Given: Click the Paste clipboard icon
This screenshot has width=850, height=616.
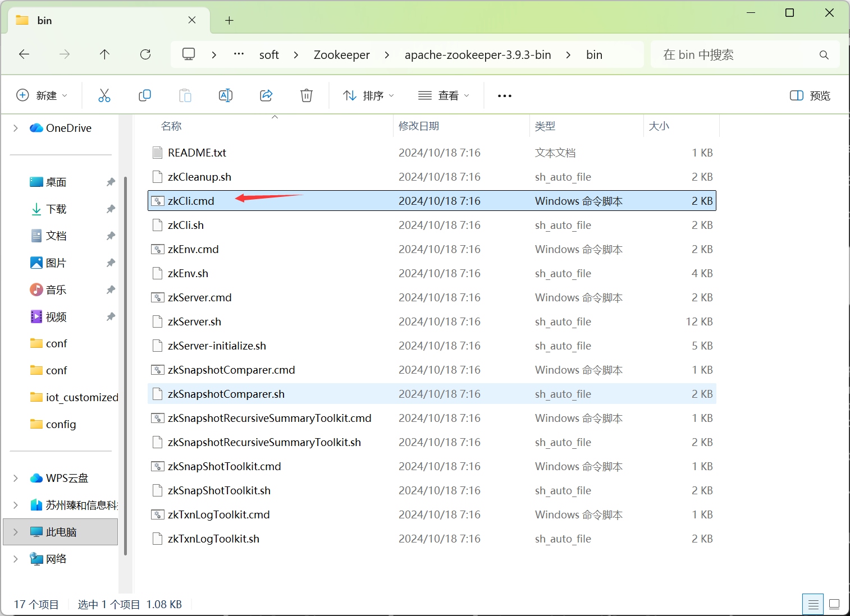Looking at the screenshot, I should click(185, 95).
